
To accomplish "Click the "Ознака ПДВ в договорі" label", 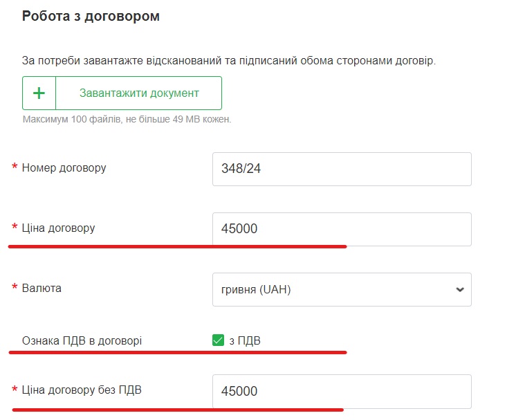I will tap(86, 340).
